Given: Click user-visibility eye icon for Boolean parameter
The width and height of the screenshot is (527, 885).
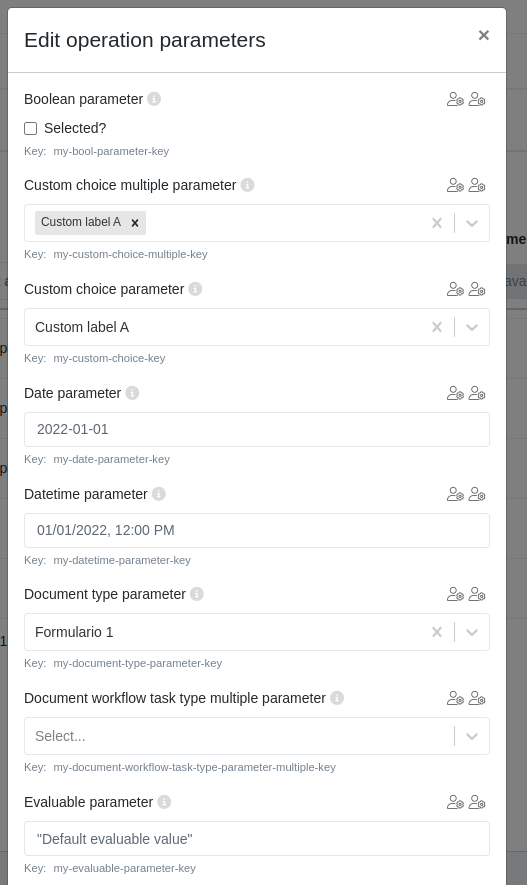Looking at the screenshot, I should (455, 99).
